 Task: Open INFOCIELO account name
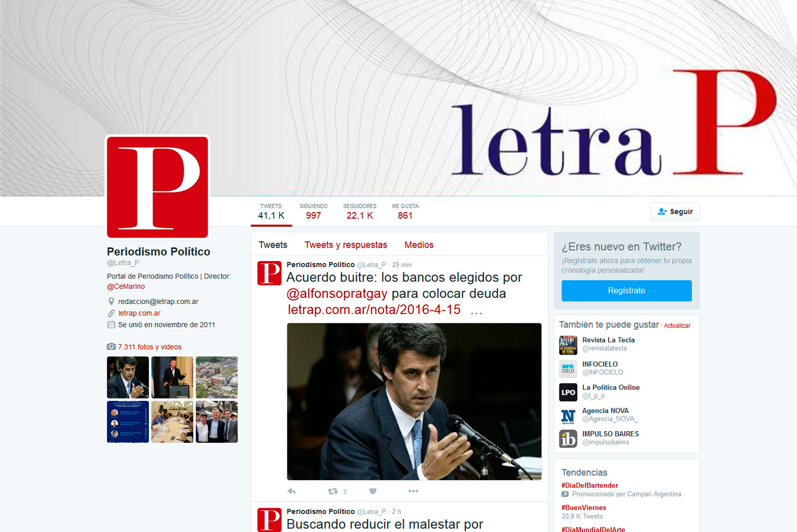(600, 364)
